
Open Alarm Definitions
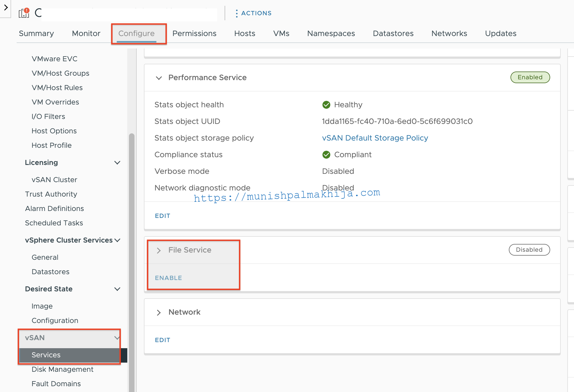coord(54,209)
